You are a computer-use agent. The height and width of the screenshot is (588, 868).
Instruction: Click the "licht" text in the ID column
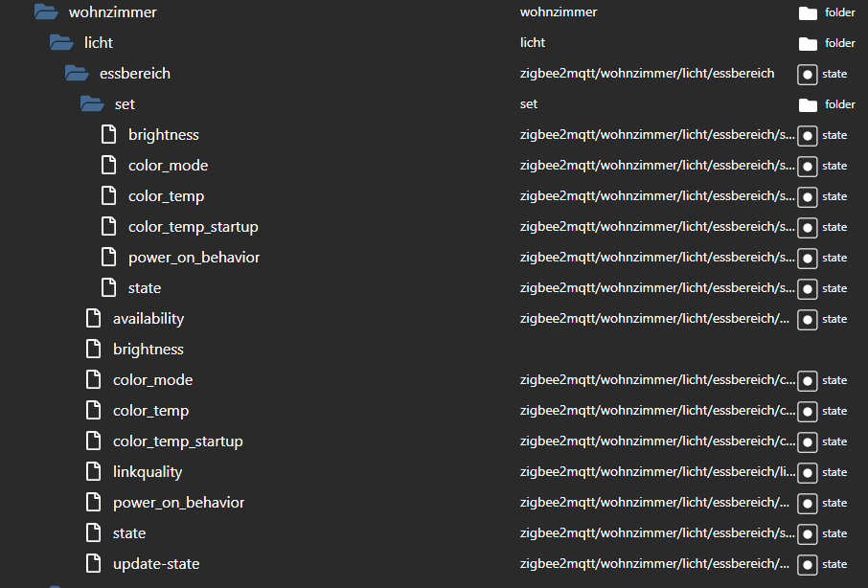click(533, 43)
